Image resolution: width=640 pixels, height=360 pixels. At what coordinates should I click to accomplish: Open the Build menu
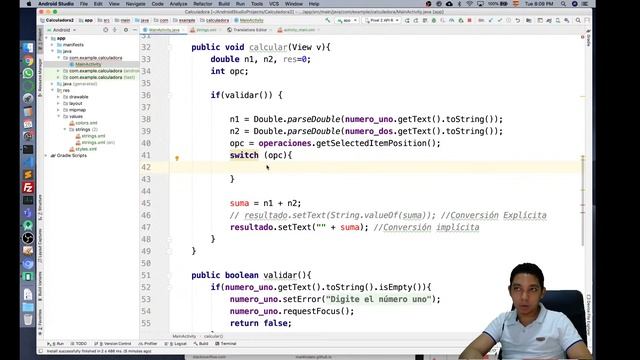coord(224,4)
